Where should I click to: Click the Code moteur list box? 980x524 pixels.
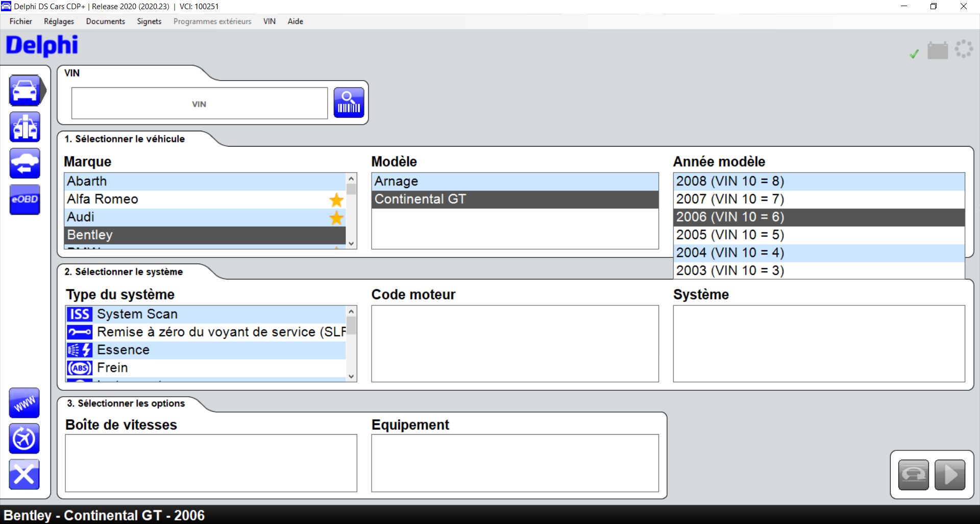tap(515, 344)
